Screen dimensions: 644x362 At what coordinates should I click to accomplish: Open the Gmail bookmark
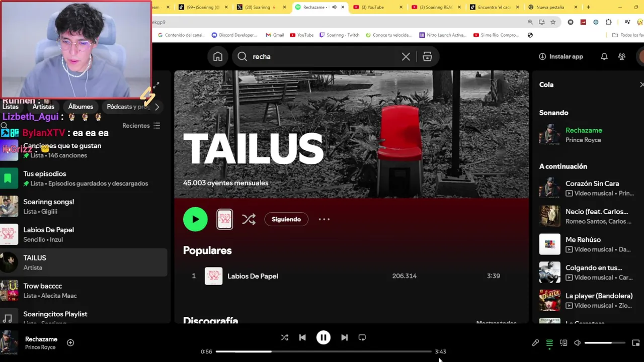(x=275, y=35)
